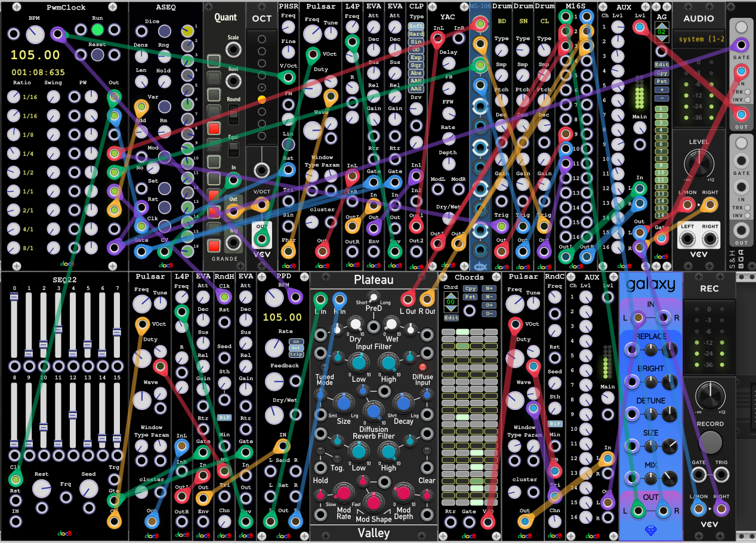Click slider 12 on SEQ22
This screenshot has height=543, width=756.
pyautogui.click(x=73, y=416)
